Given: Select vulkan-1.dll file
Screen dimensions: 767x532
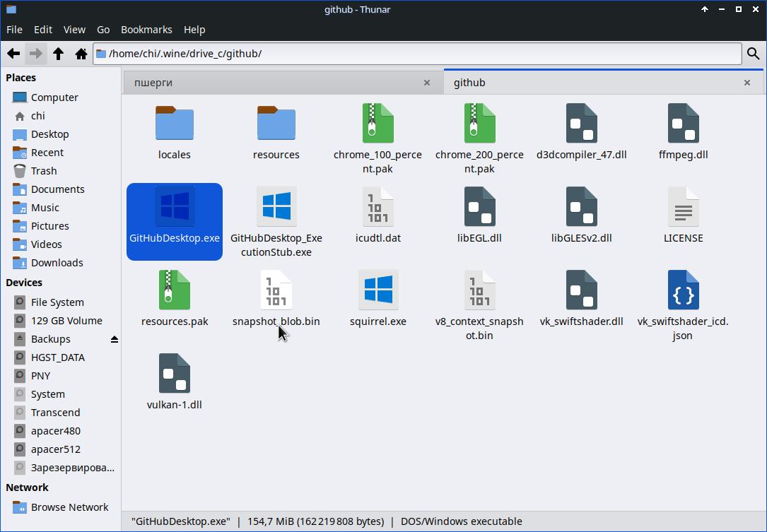Looking at the screenshot, I should tap(175, 382).
